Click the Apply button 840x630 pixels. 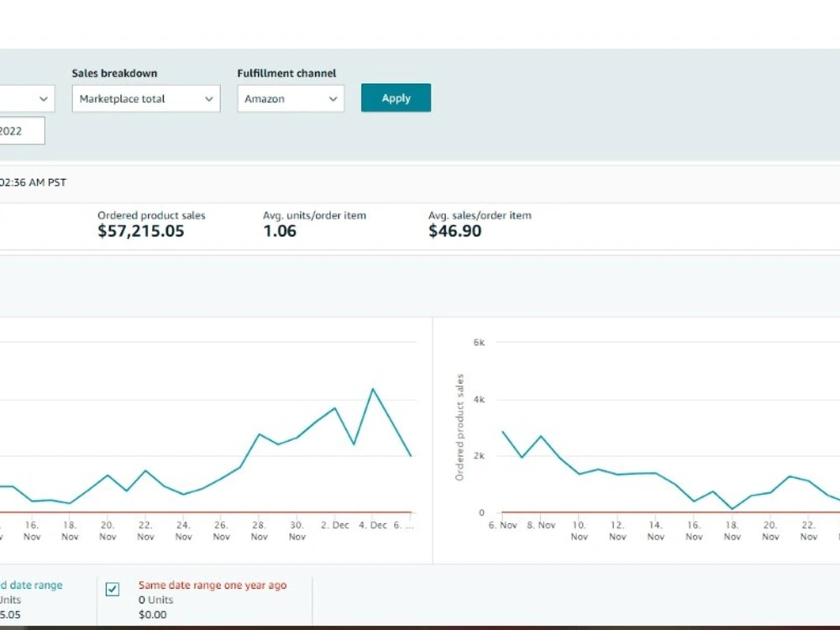click(x=396, y=98)
